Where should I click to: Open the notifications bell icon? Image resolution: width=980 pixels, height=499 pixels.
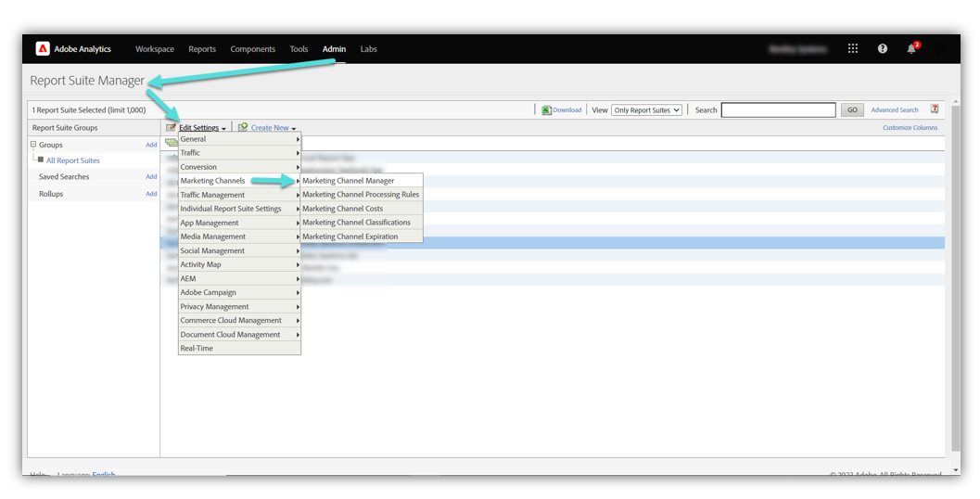(x=911, y=49)
